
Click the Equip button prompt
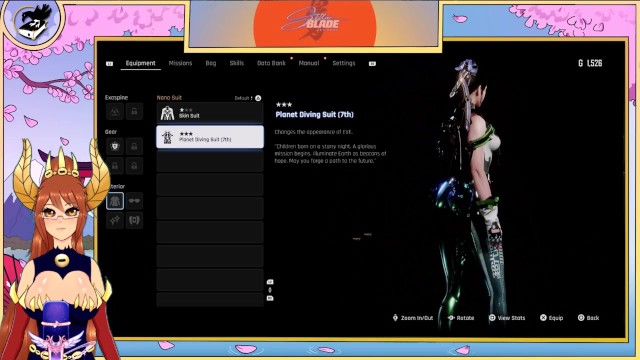click(551, 318)
